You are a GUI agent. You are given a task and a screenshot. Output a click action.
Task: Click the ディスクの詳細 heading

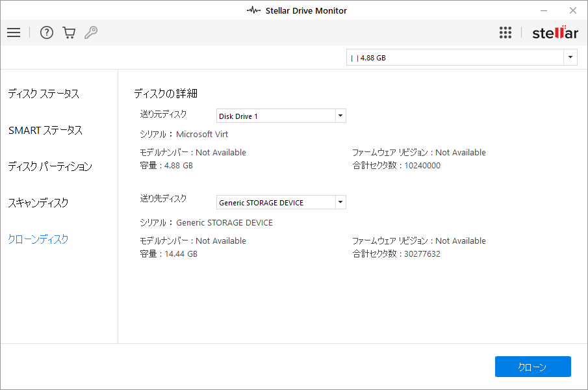click(166, 94)
